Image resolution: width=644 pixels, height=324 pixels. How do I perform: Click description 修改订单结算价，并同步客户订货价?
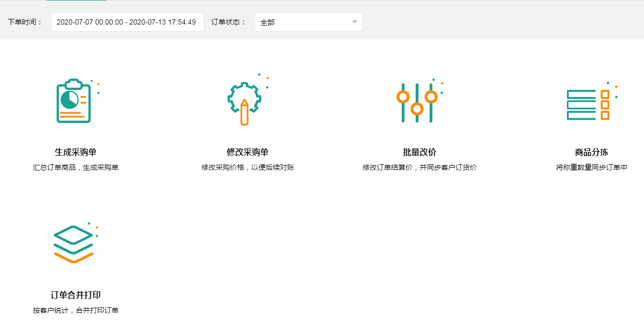point(419,167)
